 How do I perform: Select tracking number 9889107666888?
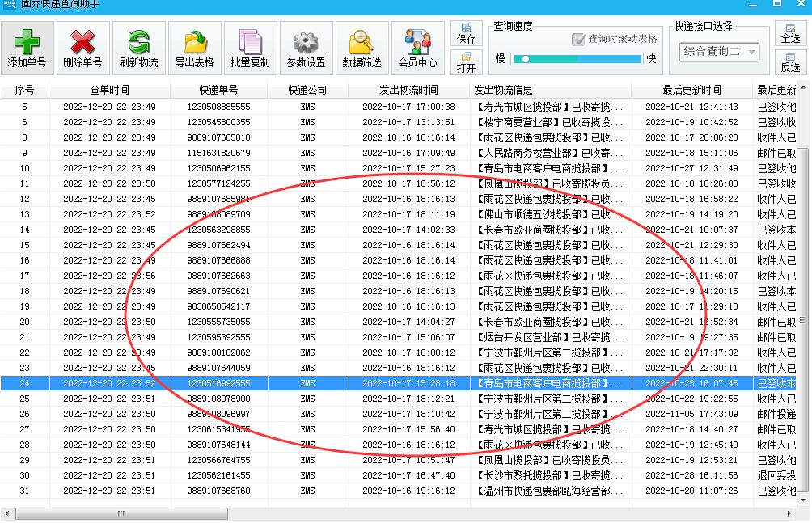(218, 260)
